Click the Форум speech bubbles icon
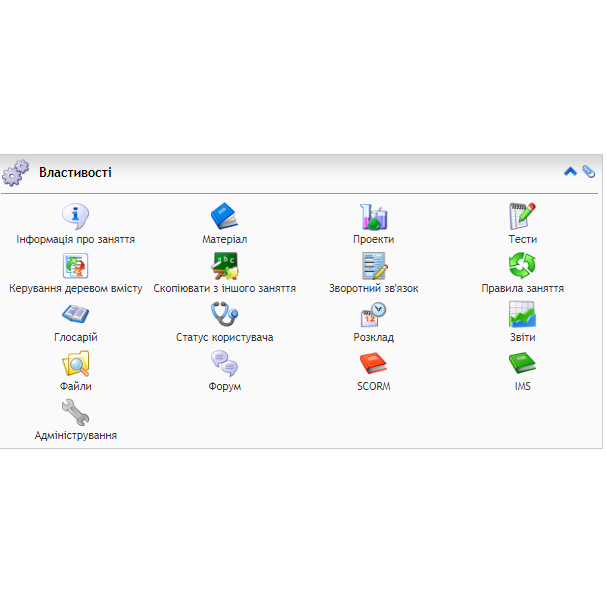Screen dimensions: 606x602 (x=225, y=364)
